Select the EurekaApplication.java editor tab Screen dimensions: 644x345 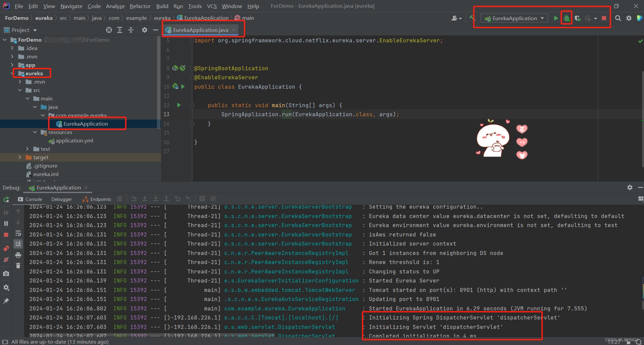(x=201, y=30)
